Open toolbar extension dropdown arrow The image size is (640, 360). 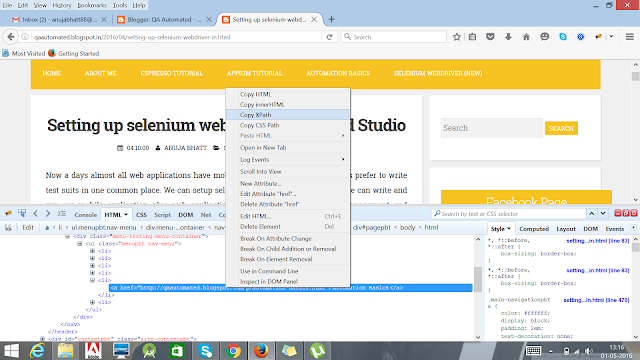point(611,37)
